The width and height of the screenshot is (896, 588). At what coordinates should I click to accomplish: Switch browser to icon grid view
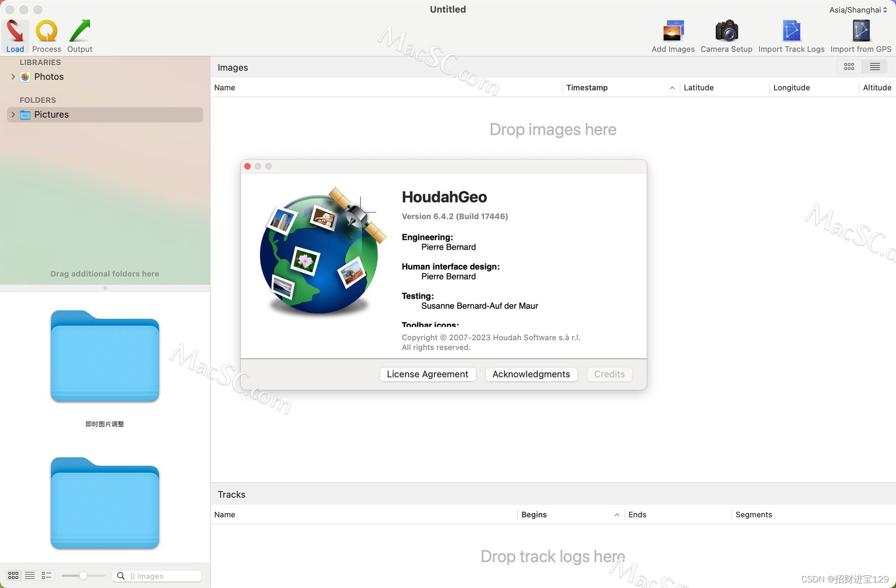pyautogui.click(x=13, y=575)
